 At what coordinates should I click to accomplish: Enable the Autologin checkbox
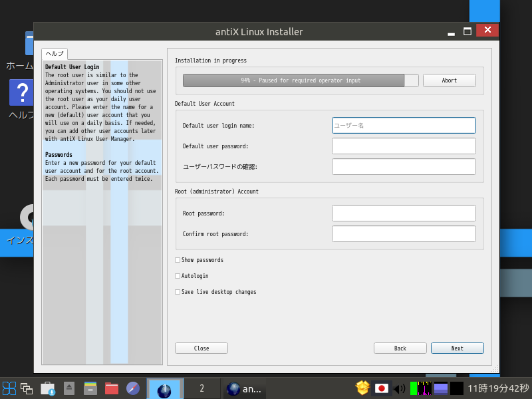178,276
